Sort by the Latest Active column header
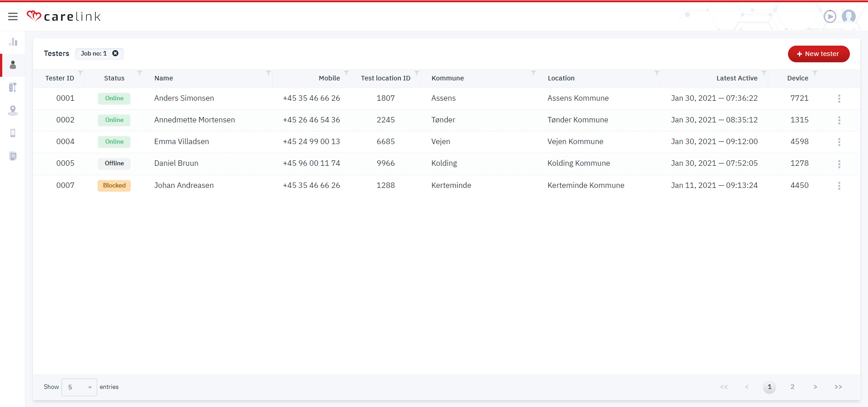868x407 pixels. click(736, 78)
